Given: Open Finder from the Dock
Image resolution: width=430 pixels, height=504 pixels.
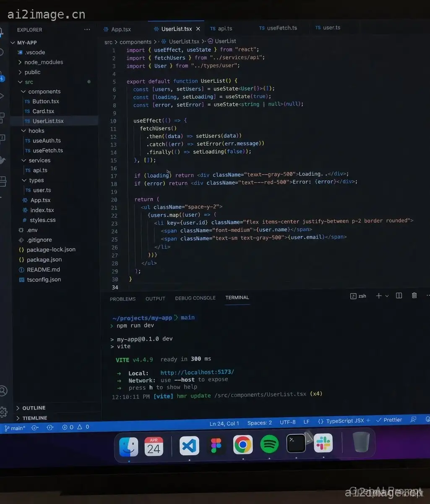Looking at the screenshot, I should 129,446.
